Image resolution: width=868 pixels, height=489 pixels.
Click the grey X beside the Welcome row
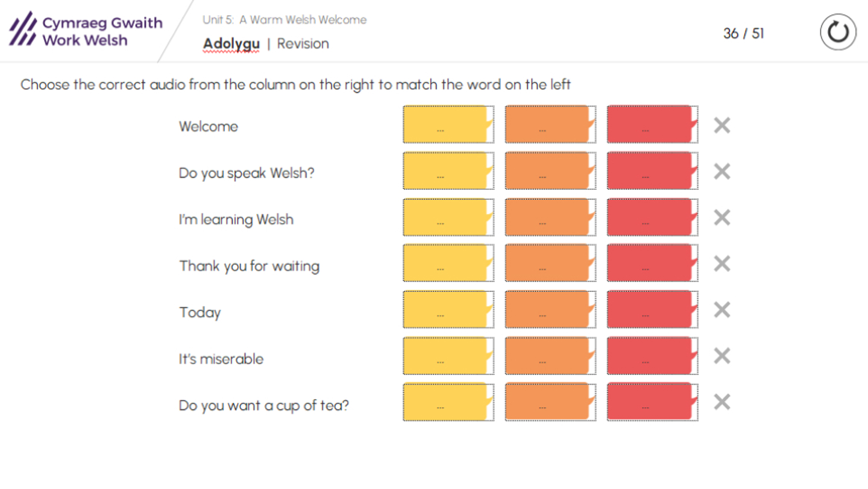pos(722,125)
